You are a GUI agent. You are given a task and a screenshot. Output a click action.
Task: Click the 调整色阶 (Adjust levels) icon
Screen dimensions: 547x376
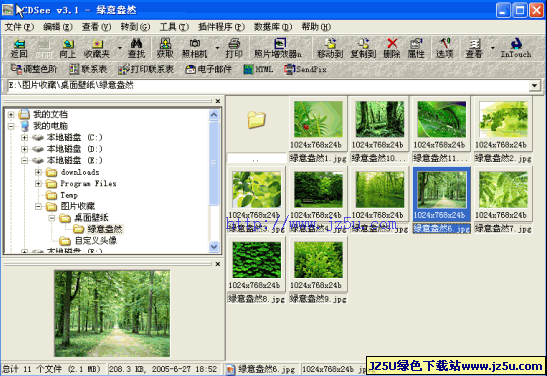[x=33, y=69]
